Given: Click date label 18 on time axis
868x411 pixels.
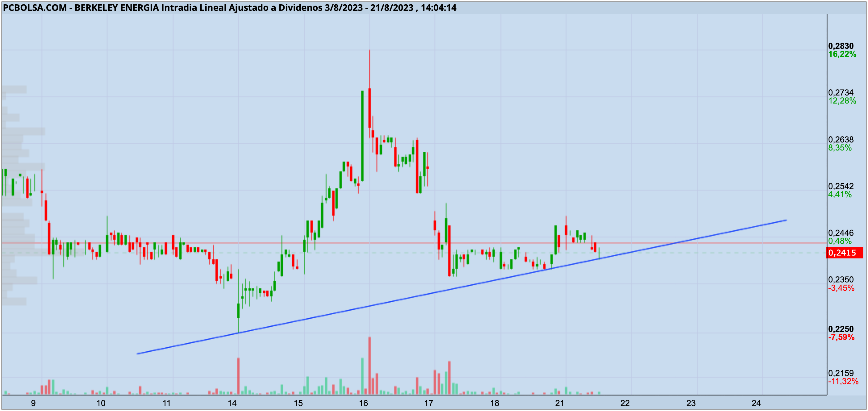Looking at the screenshot, I should 494,403.
